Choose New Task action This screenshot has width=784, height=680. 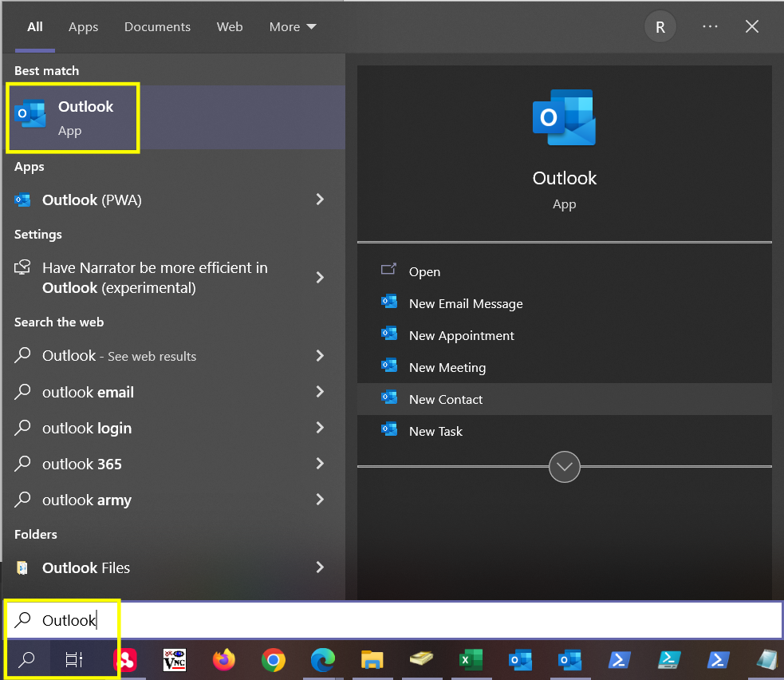[x=565, y=431]
